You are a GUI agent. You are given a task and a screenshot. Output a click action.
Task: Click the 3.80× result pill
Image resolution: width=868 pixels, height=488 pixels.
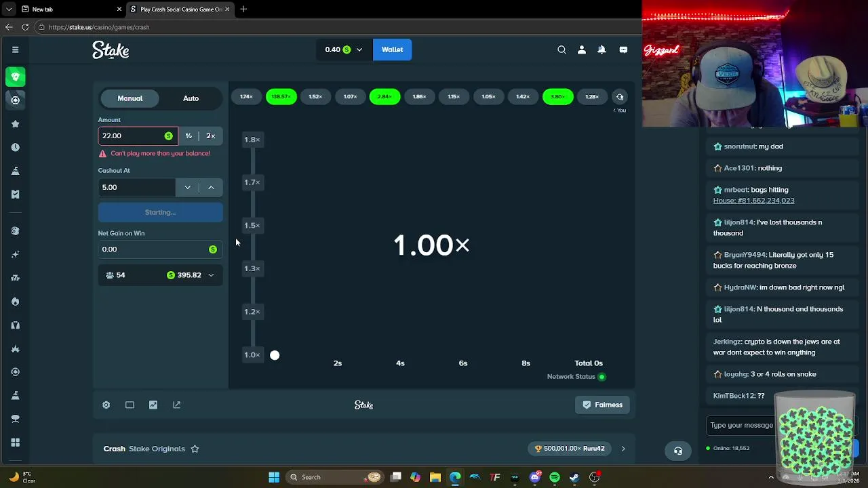557,97
